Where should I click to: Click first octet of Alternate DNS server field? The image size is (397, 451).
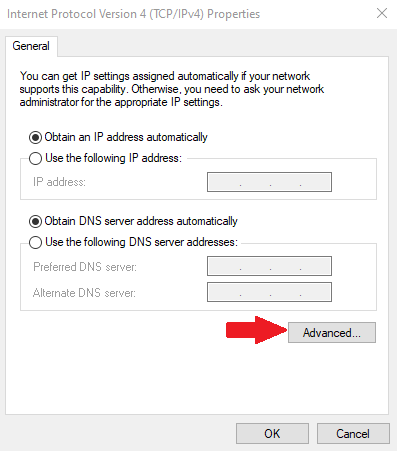coord(224,292)
